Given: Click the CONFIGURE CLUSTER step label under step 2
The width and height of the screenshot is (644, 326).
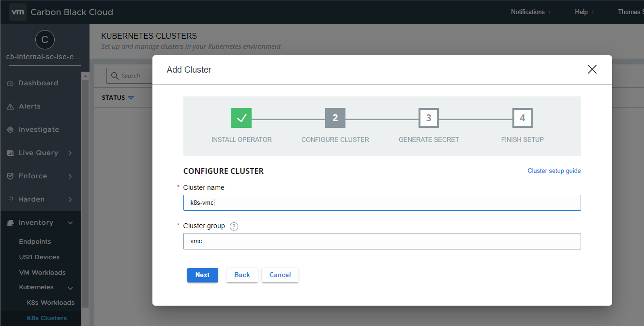Looking at the screenshot, I should (335, 140).
